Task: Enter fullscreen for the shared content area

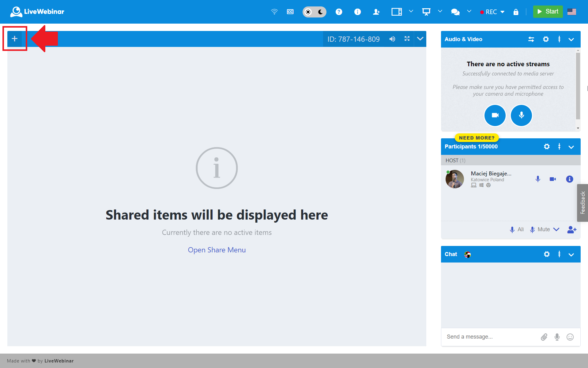Action: pos(407,39)
